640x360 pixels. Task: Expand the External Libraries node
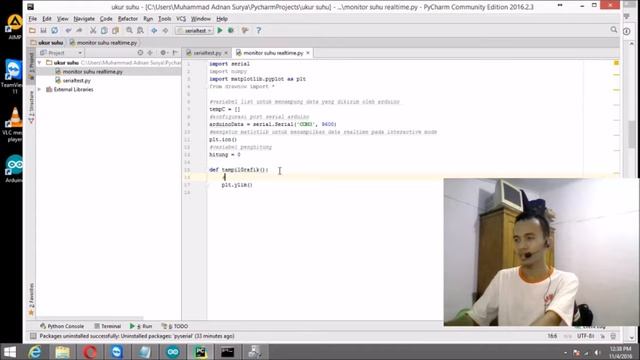click(x=40, y=89)
